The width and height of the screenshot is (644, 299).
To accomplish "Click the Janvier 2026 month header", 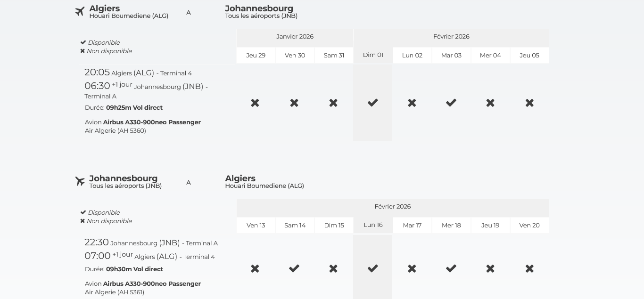I will pyautogui.click(x=295, y=37).
